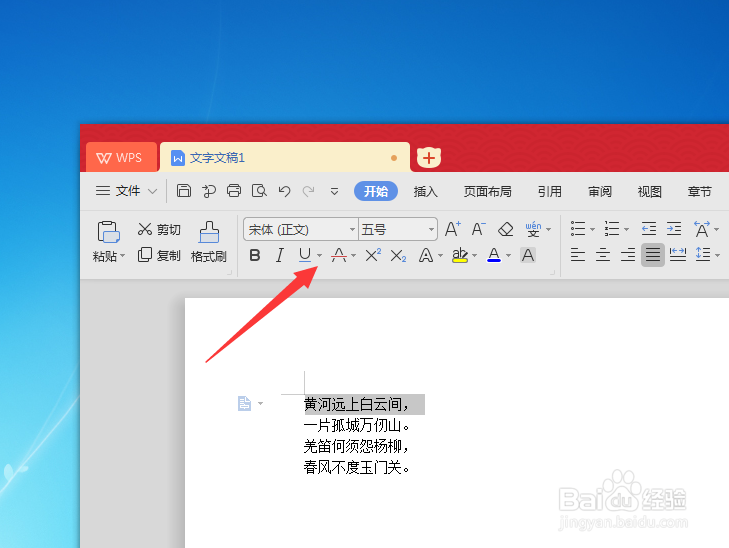Apply yellow highlight color

pos(459,255)
